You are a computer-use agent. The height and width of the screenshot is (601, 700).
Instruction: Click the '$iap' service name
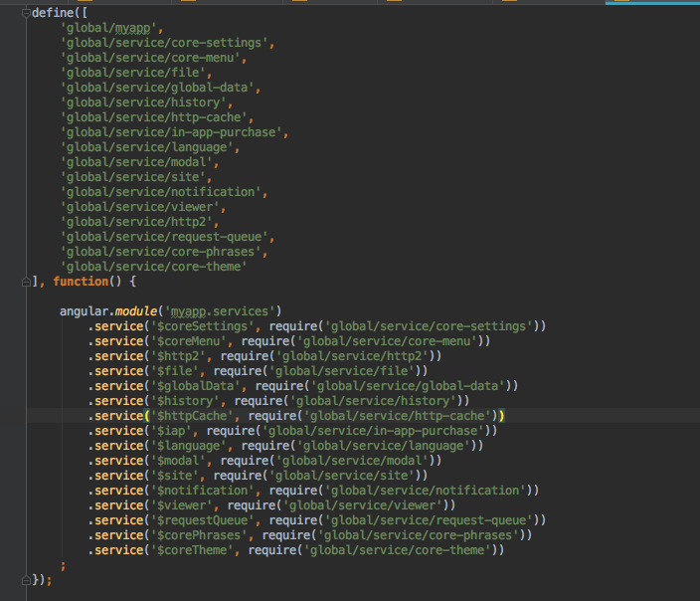point(173,431)
